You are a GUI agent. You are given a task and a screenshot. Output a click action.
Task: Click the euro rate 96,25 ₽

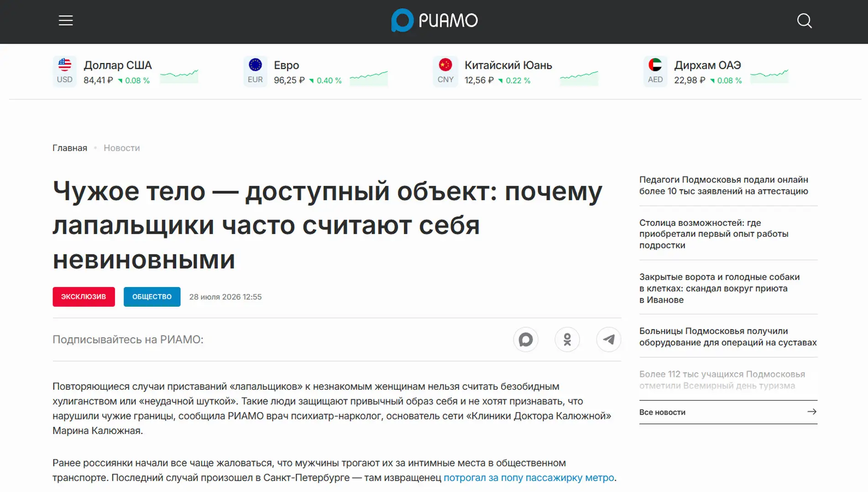click(289, 80)
